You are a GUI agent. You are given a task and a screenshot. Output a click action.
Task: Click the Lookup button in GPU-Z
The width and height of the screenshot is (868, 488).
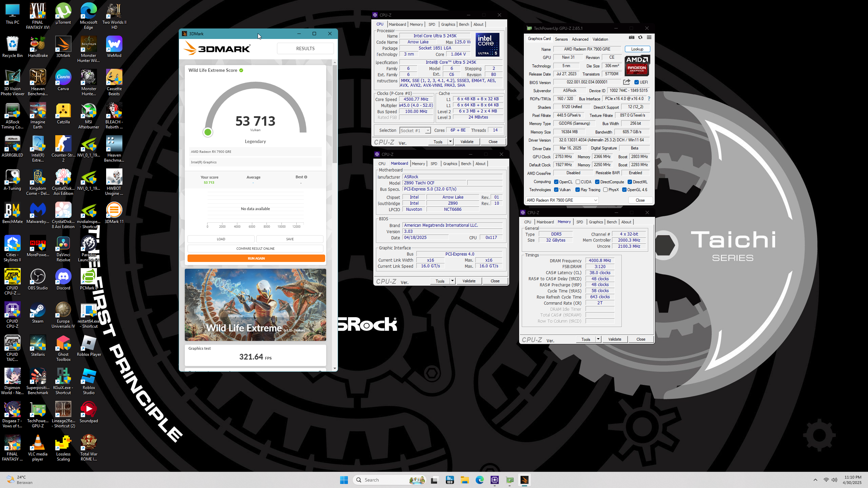click(x=637, y=49)
